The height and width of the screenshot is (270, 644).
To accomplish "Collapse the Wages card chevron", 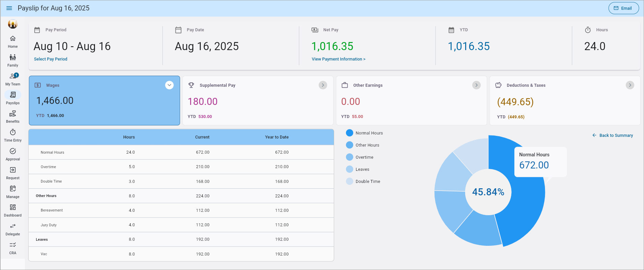I will tap(169, 85).
